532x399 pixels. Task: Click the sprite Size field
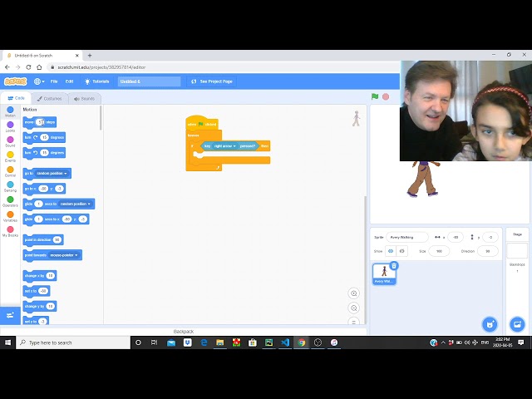[x=439, y=251]
